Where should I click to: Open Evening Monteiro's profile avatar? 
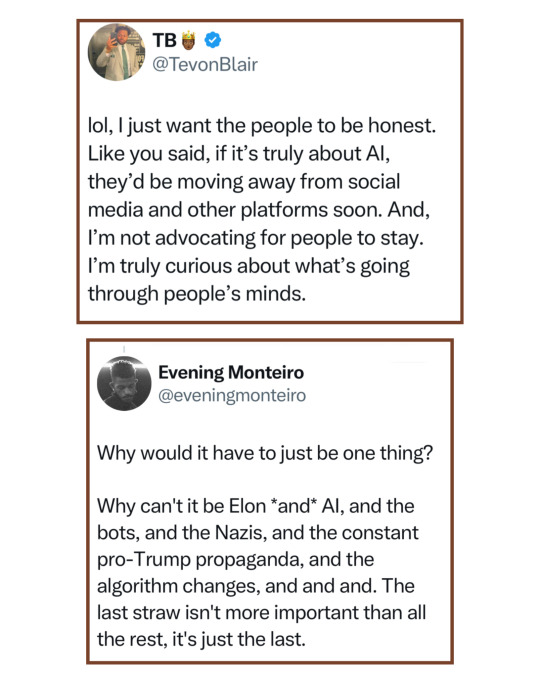[124, 384]
